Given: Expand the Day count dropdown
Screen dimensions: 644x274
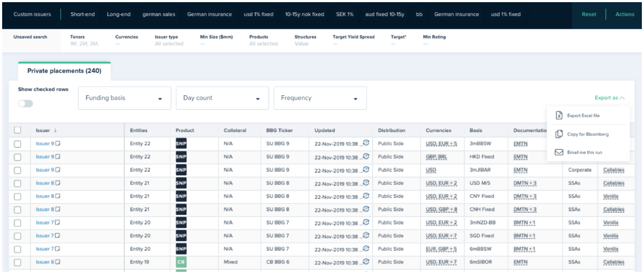Looking at the screenshot, I should [222, 98].
